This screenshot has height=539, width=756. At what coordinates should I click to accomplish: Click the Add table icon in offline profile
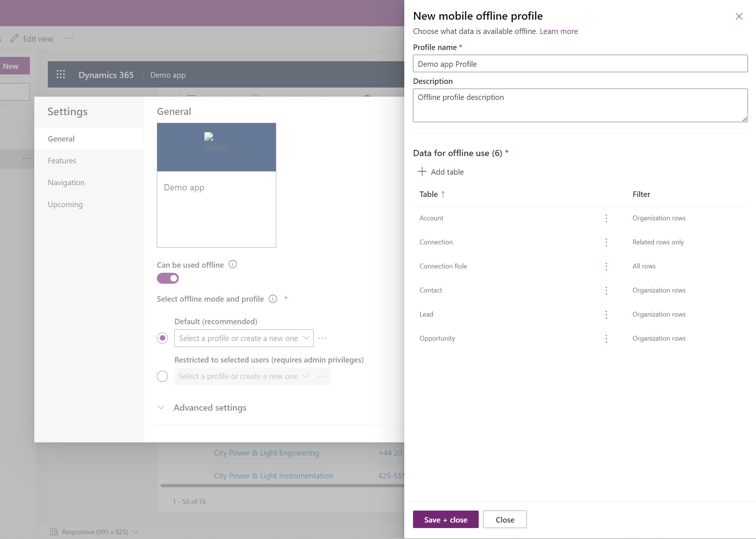pyautogui.click(x=421, y=171)
